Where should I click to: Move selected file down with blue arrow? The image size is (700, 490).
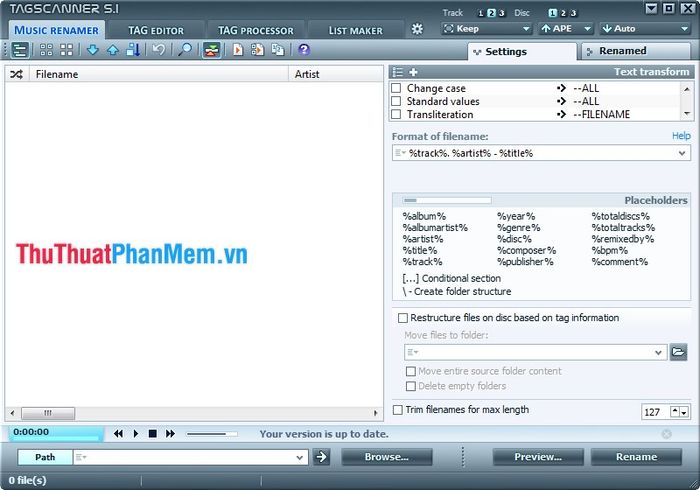[x=92, y=50]
